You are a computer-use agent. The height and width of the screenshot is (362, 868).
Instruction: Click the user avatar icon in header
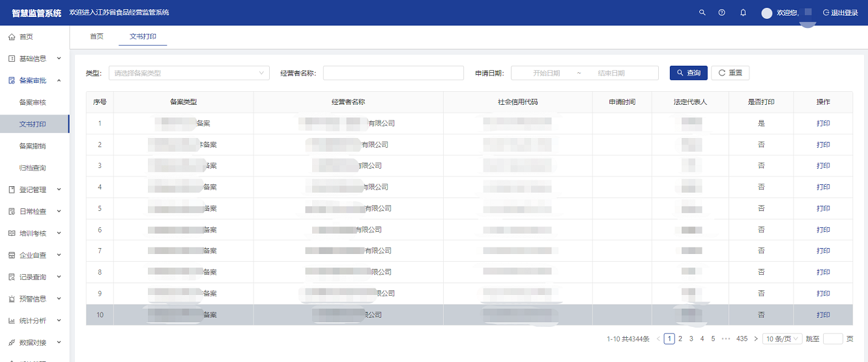click(x=767, y=13)
